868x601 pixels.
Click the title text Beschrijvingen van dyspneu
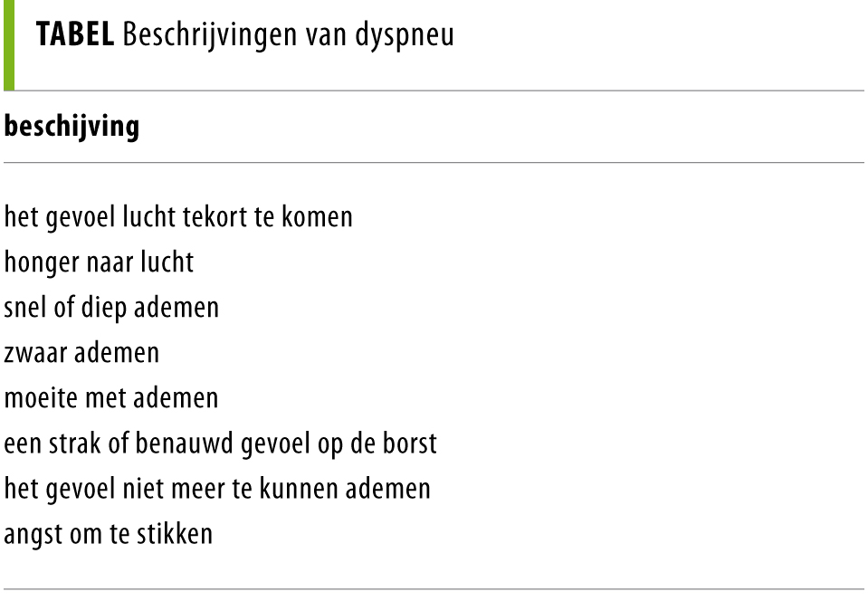click(x=288, y=37)
